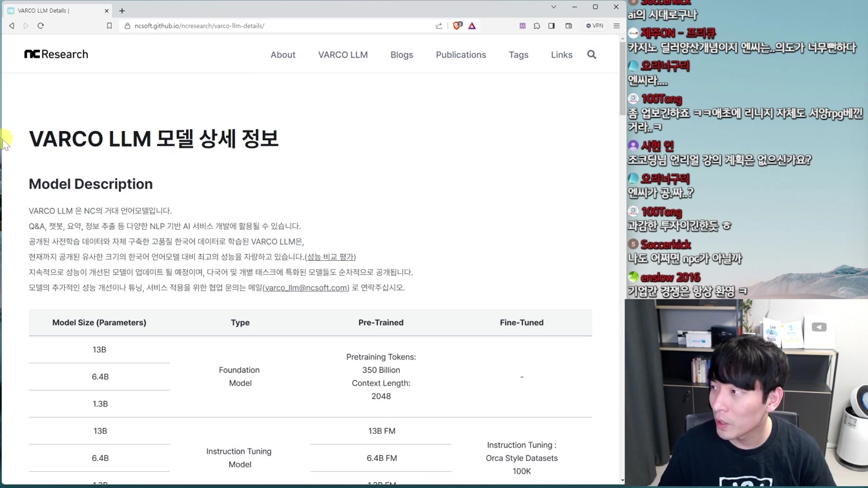Click the VARCO LLM 모델 상세 정보 title
Screen dimensions: 868x488
(154, 138)
